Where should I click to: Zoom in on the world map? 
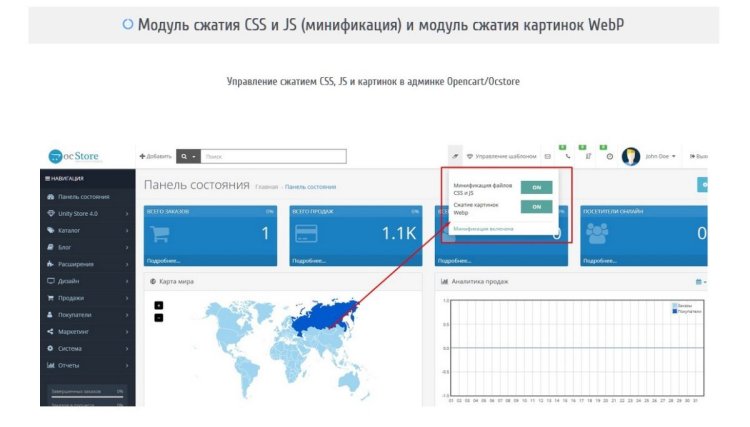coord(158,305)
